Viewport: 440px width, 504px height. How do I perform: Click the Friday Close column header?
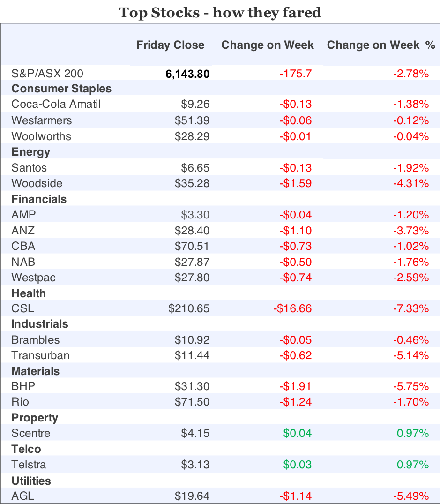[170, 45]
